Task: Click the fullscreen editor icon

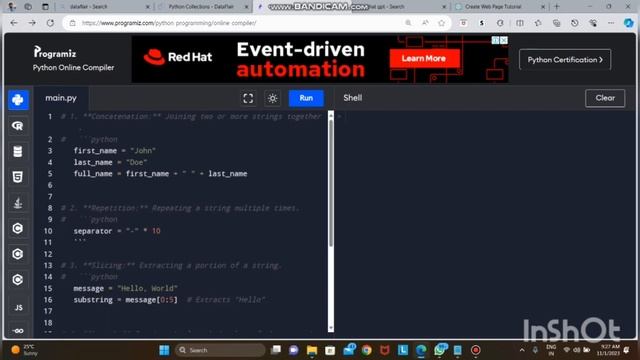Action: (x=248, y=98)
